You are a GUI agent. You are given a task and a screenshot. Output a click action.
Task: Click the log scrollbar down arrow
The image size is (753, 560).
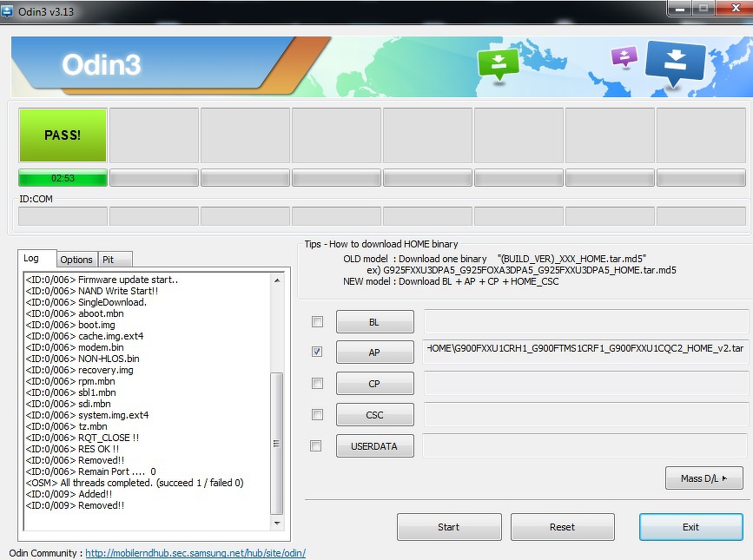[x=277, y=523]
